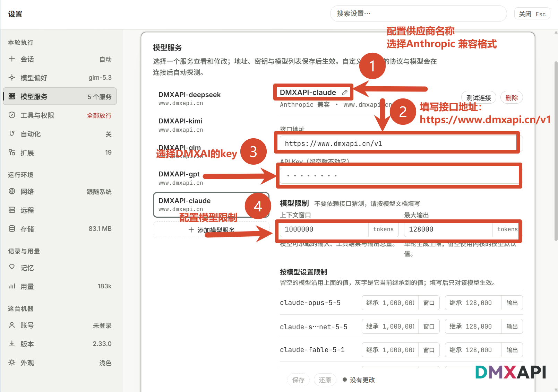Click the 外观 sun icon

coord(12,363)
